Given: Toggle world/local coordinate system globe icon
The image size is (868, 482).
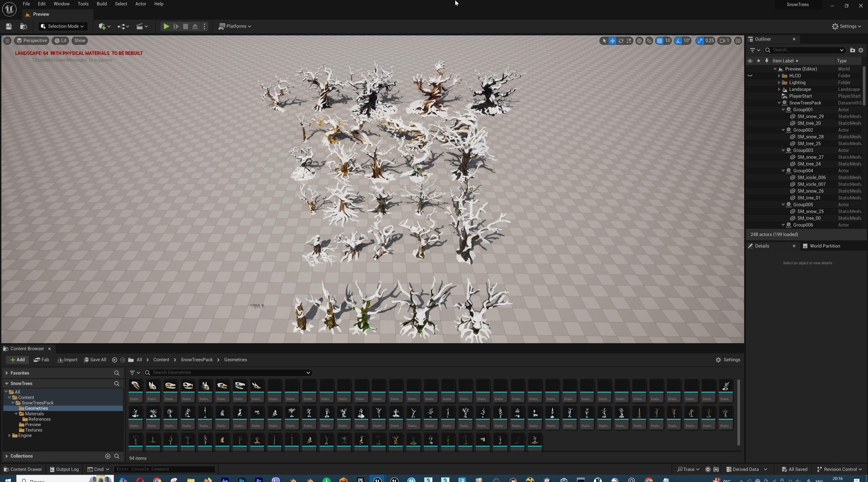Looking at the screenshot, I should pos(639,41).
